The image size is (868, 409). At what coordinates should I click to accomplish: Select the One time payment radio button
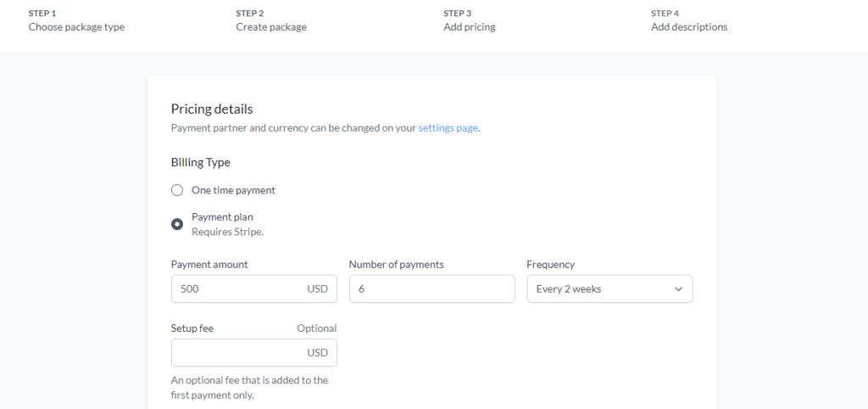coord(177,191)
